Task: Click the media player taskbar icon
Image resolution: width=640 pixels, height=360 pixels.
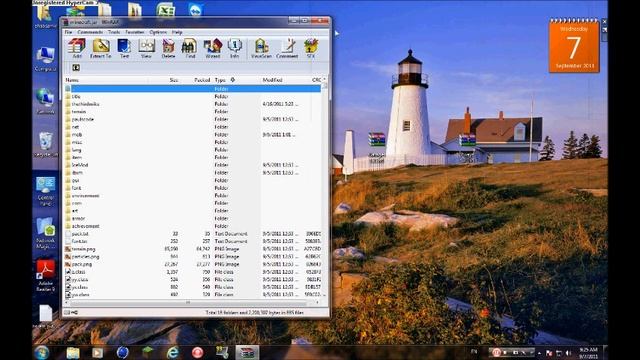Action: click(x=98, y=352)
